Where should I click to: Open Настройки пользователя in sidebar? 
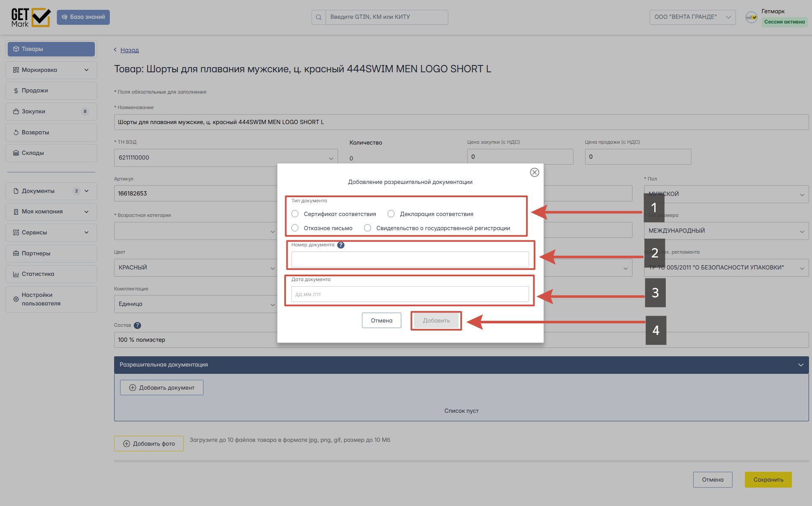tap(51, 299)
